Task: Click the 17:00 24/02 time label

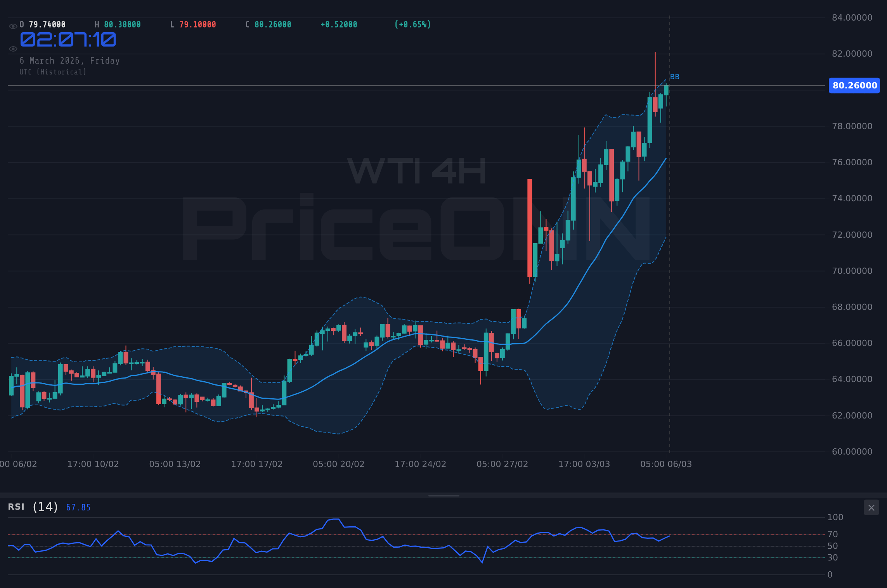Action: click(421, 464)
